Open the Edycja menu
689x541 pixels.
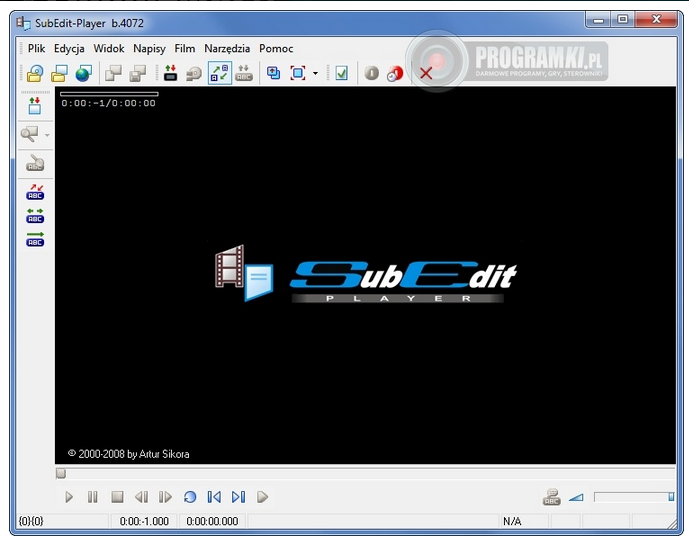(69, 48)
